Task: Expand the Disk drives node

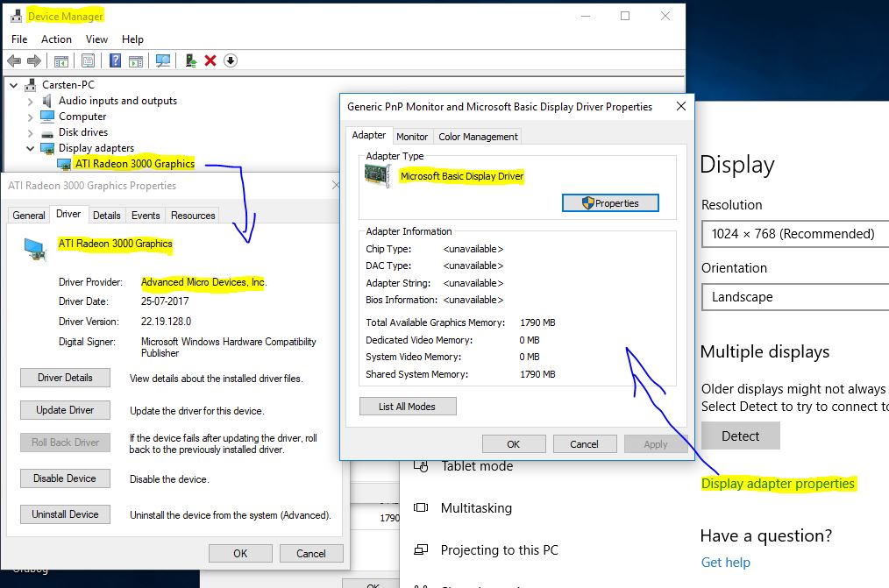Action: (30, 133)
